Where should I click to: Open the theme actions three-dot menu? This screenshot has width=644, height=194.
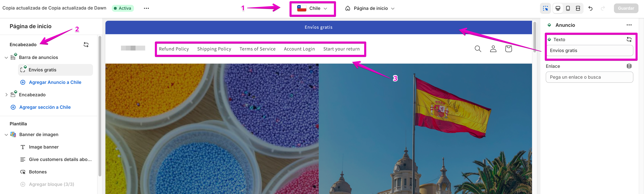146,8
